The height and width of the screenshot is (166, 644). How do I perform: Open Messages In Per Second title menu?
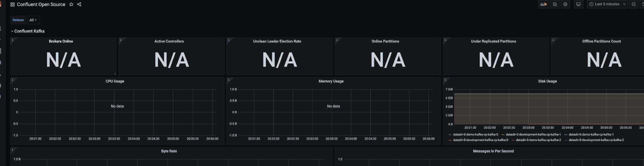[493, 151]
